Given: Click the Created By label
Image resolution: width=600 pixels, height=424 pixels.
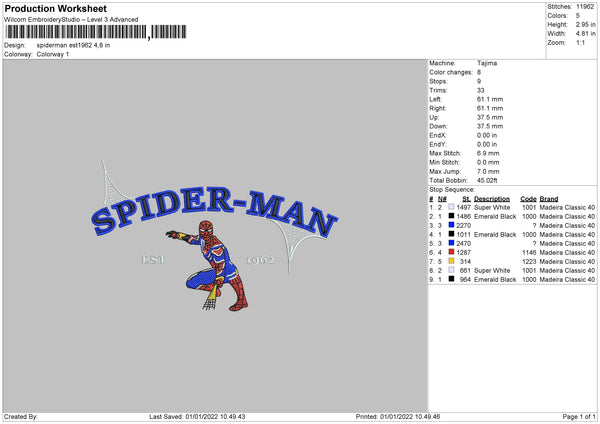Looking at the screenshot, I should point(21,417).
